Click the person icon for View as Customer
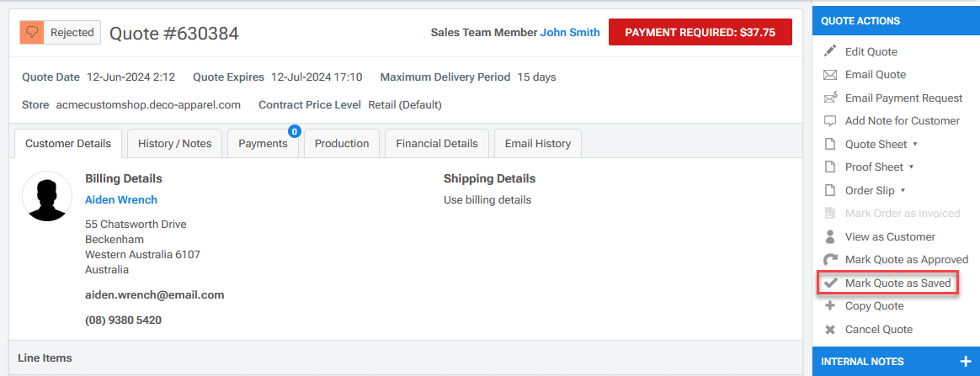The image size is (980, 376). (x=830, y=236)
